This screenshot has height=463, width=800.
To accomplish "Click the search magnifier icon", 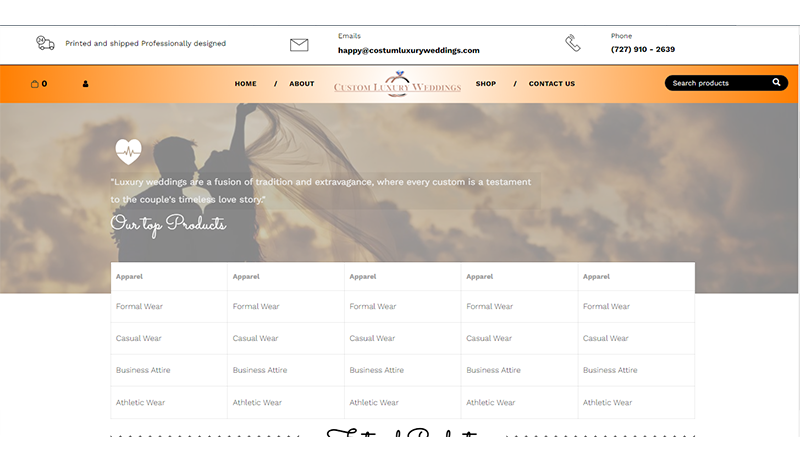I will (x=776, y=83).
